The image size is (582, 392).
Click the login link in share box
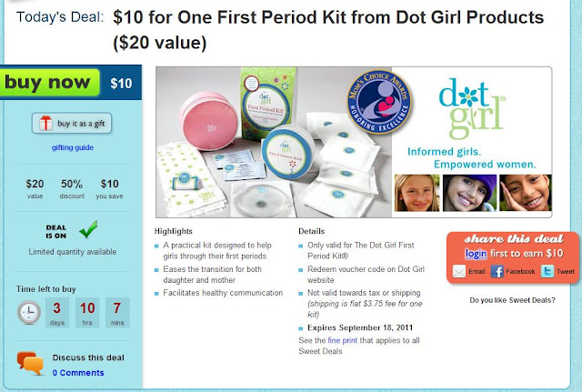tap(476, 254)
